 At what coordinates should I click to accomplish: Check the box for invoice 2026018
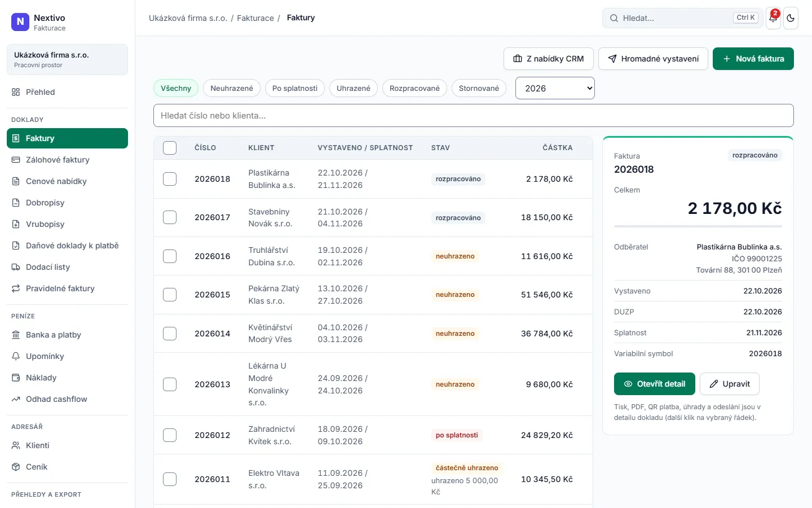(170, 179)
